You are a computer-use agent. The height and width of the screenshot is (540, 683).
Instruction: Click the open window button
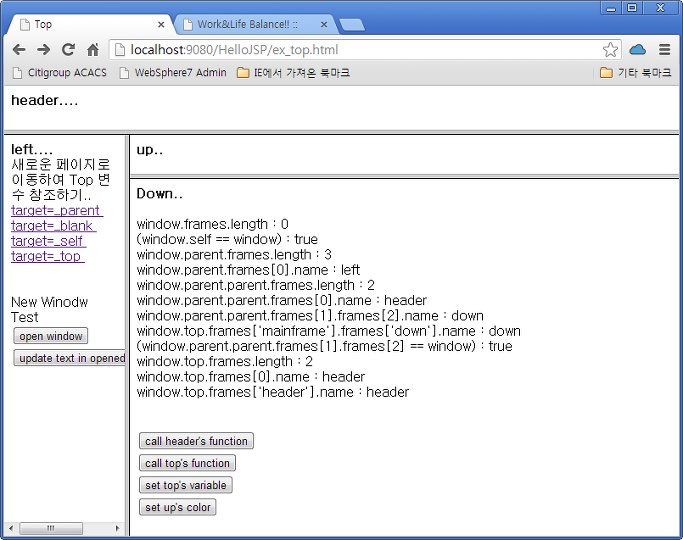click(x=51, y=336)
